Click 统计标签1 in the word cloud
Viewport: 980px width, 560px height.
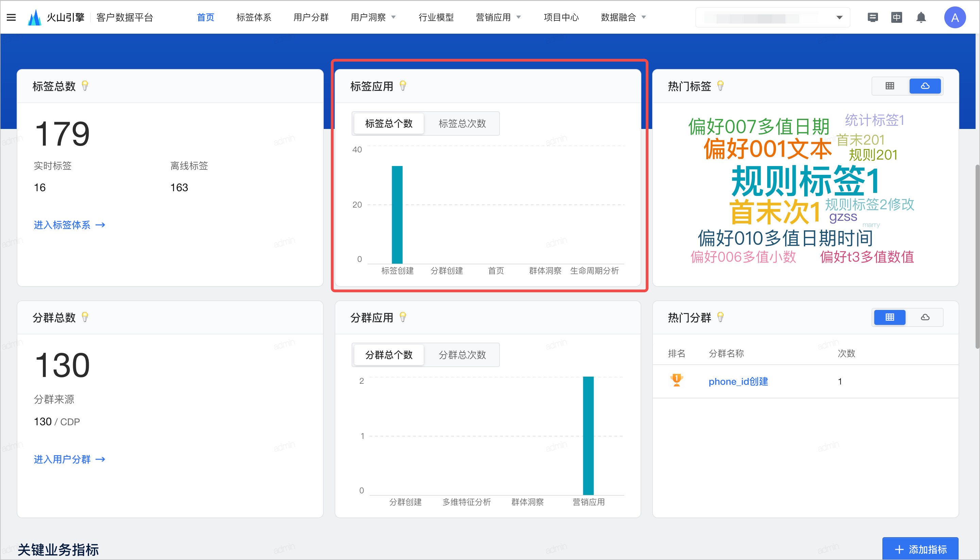(x=874, y=120)
